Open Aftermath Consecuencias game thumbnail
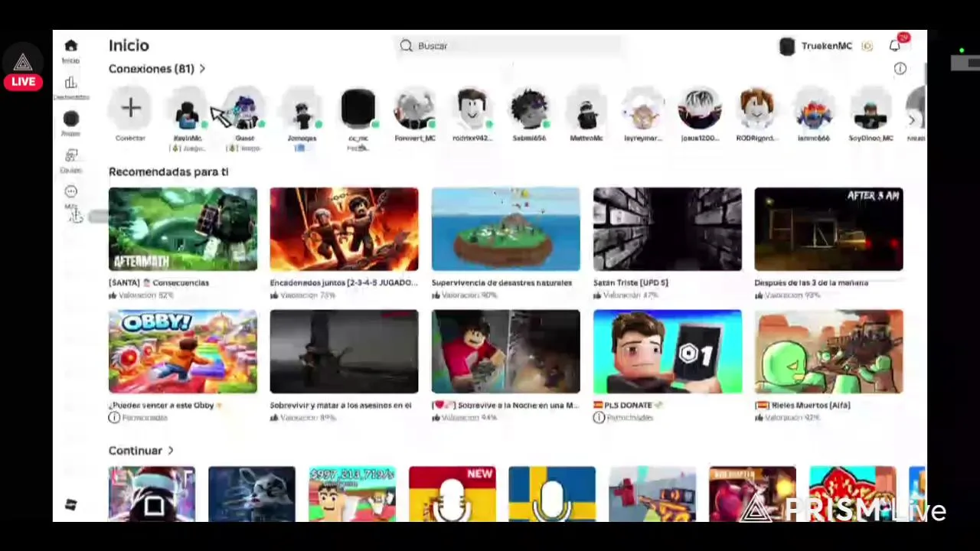This screenshot has width=980, height=551. click(183, 229)
